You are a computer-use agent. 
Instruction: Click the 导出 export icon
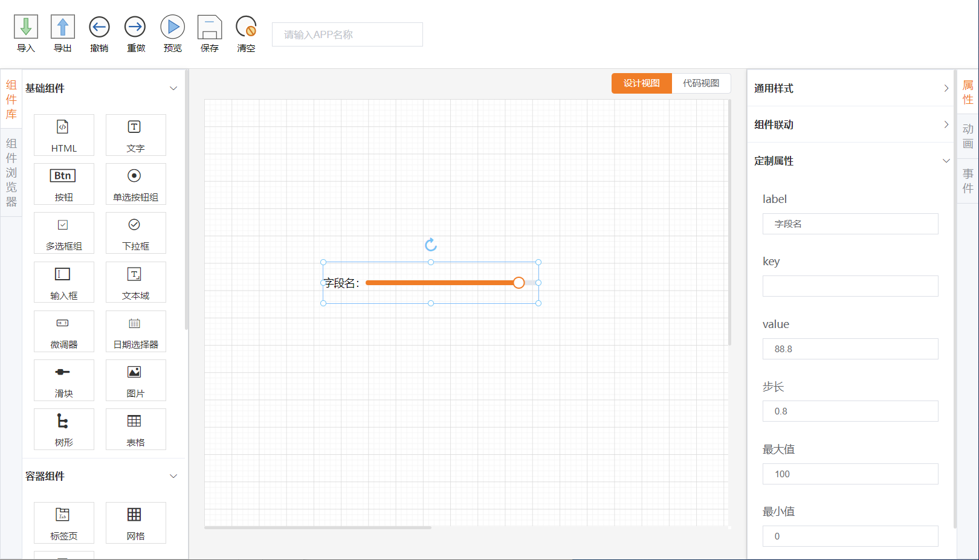[63, 27]
